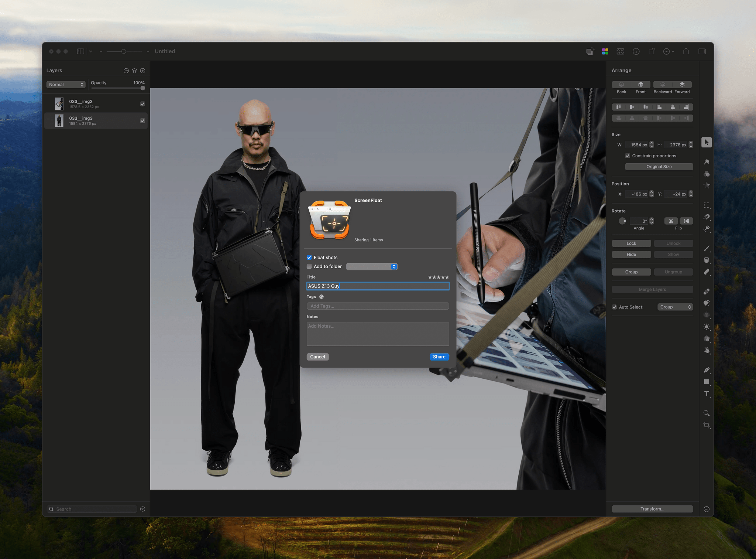Uncheck Constrain proportions
The height and width of the screenshot is (559, 756).
point(628,156)
